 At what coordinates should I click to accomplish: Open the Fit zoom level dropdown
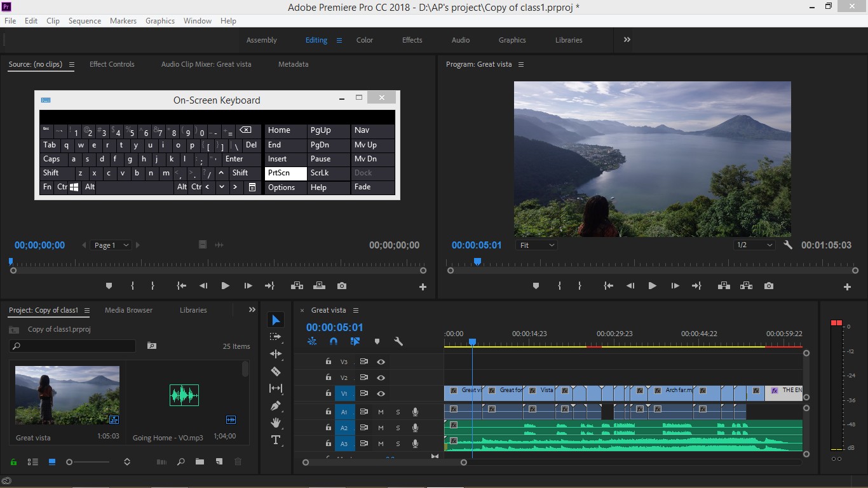(x=538, y=245)
